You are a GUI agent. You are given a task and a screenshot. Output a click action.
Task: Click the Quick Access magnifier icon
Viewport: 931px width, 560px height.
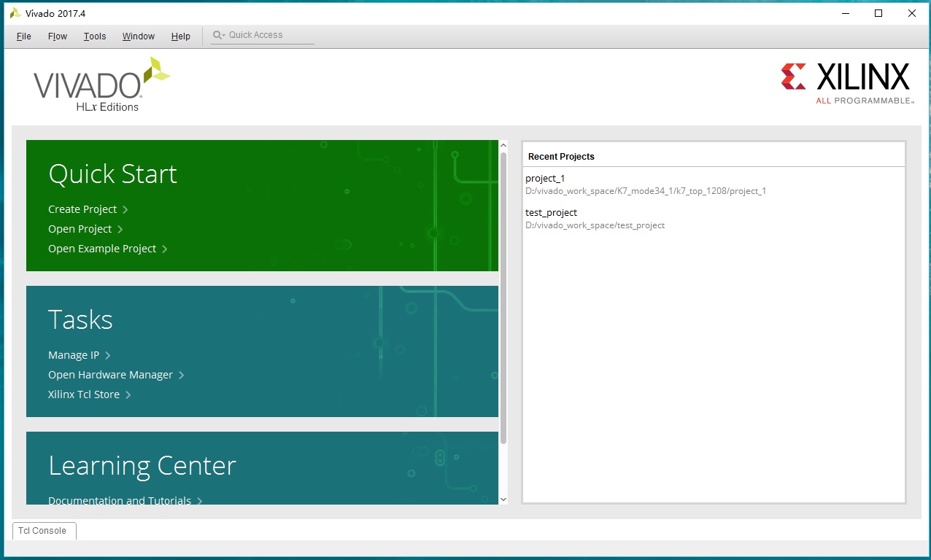click(218, 35)
